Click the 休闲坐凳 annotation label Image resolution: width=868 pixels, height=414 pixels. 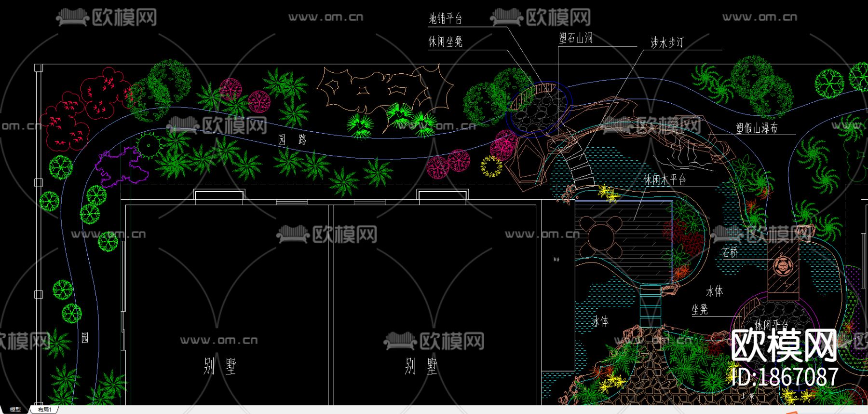[x=446, y=41]
